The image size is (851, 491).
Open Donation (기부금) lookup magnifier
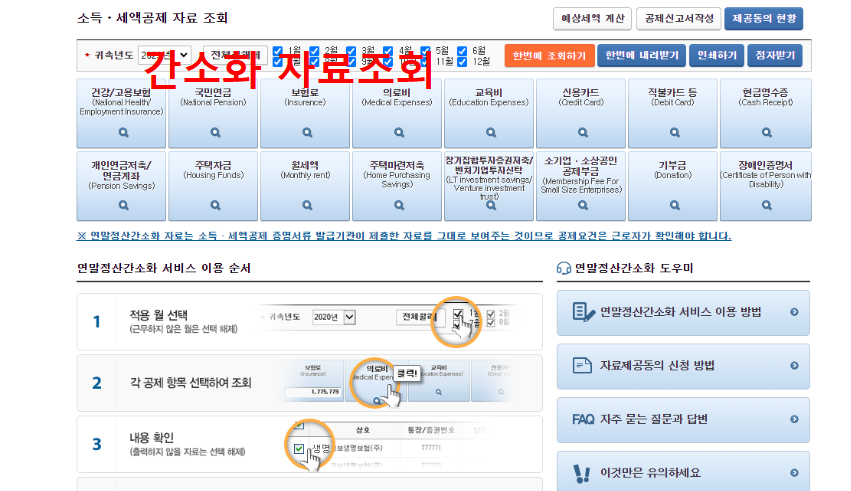[x=674, y=205]
